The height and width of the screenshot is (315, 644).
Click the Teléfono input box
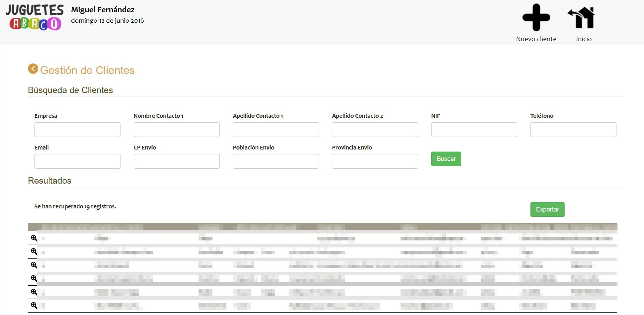[573, 130]
